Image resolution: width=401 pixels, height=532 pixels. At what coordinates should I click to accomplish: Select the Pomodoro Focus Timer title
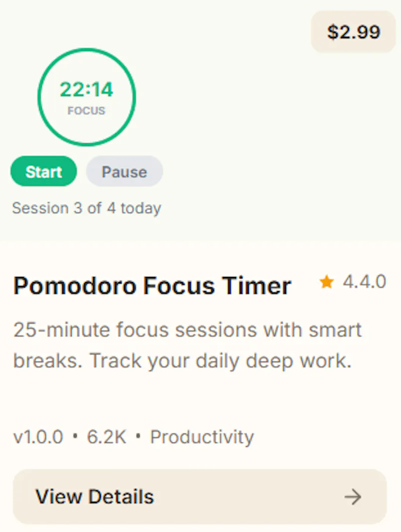(x=152, y=286)
